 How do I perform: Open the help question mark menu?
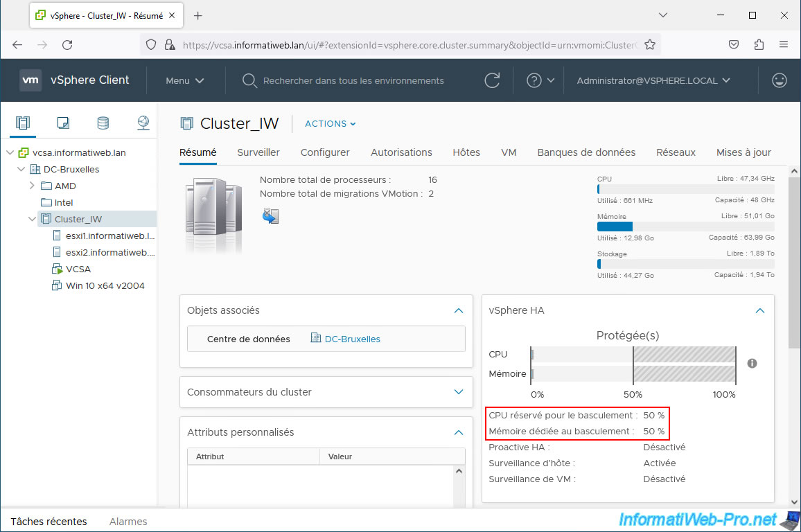point(540,80)
